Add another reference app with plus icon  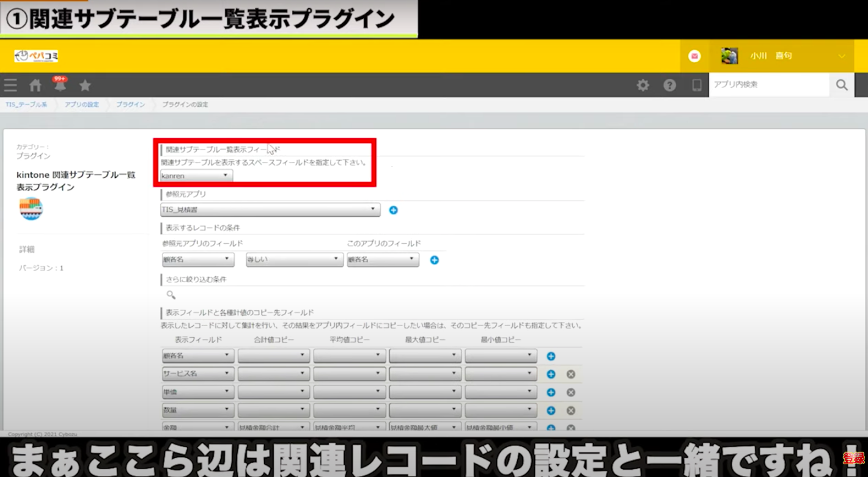tap(394, 210)
